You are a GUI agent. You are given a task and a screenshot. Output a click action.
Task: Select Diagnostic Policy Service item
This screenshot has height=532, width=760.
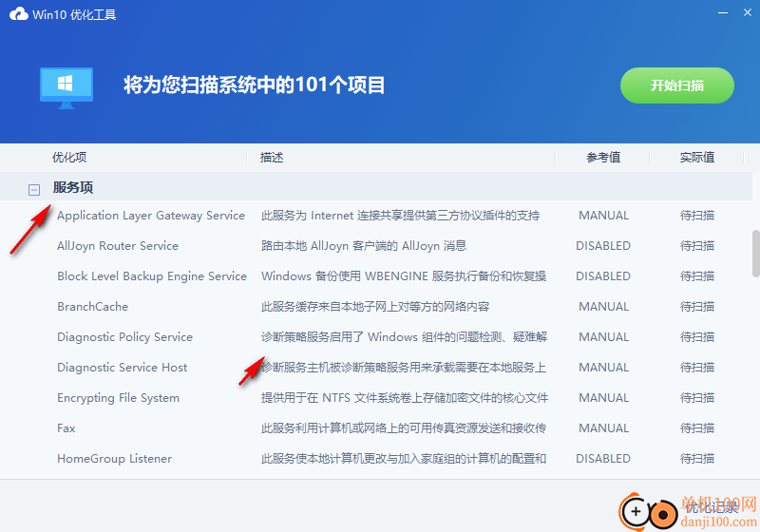[124, 337]
